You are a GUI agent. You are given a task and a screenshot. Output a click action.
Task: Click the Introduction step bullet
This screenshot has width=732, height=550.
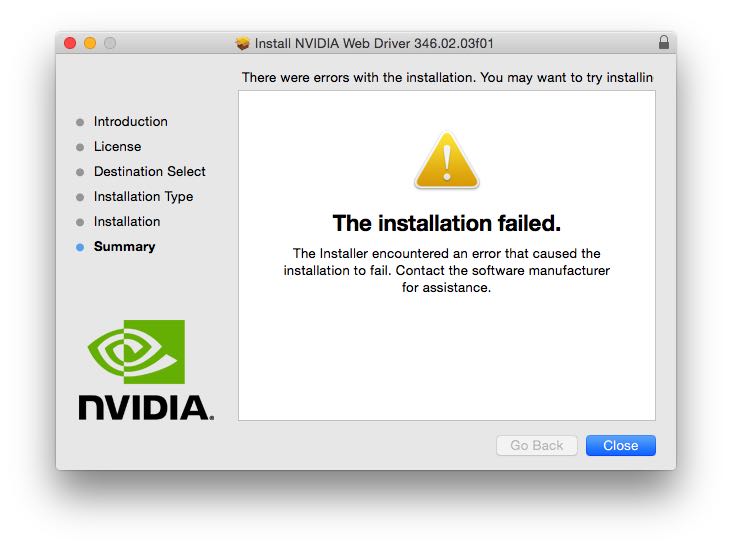coord(80,122)
